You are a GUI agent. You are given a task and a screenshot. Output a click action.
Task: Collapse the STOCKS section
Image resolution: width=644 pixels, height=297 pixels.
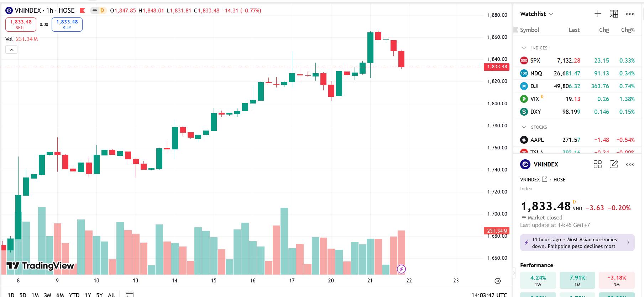point(524,127)
